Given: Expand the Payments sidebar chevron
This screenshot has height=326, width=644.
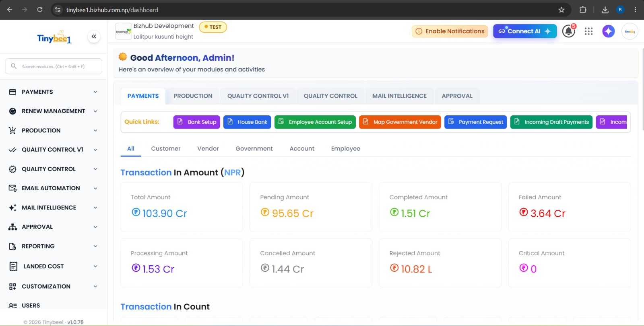Looking at the screenshot, I should click(x=95, y=92).
